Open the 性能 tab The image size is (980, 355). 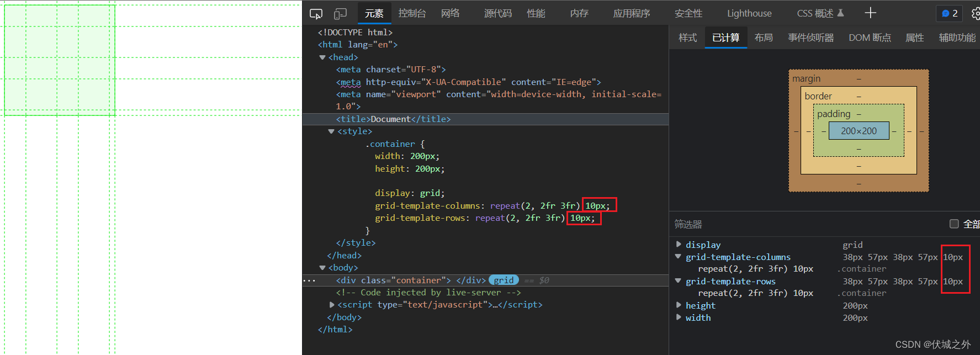(536, 13)
